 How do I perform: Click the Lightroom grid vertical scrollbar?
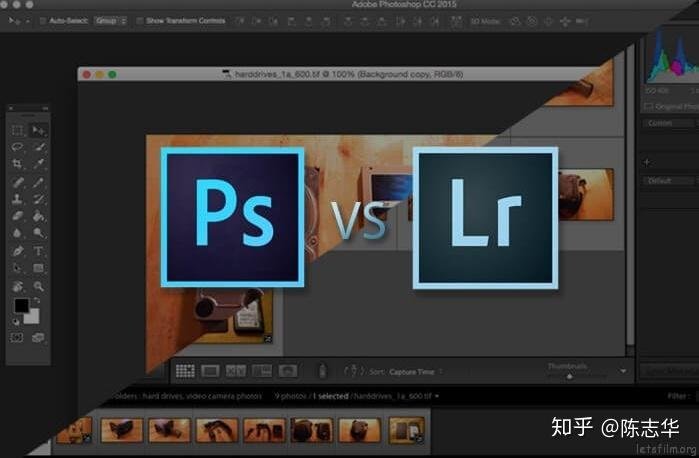point(630,196)
